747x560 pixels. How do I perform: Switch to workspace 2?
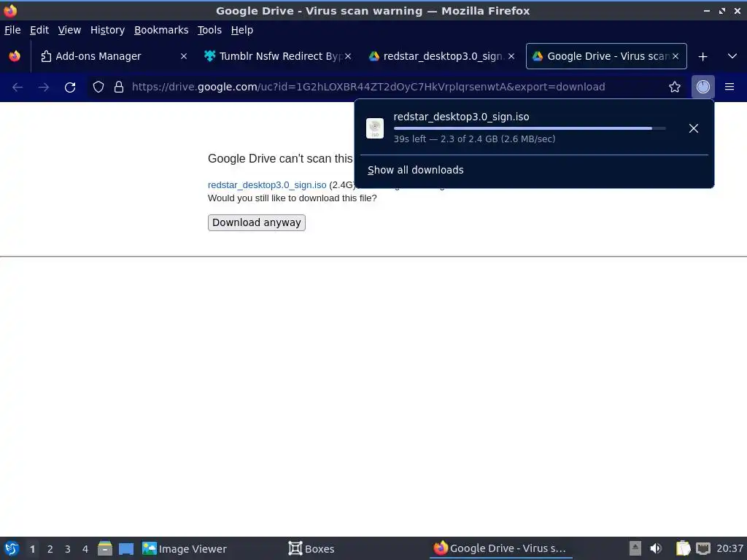(x=50, y=549)
